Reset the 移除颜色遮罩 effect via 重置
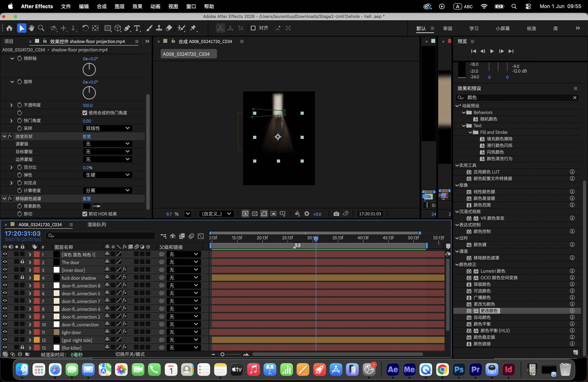The image size is (588, 382). (87, 199)
